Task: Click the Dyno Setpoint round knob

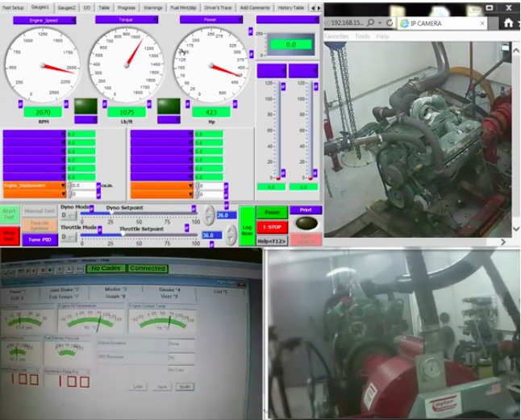Action: 209,214
